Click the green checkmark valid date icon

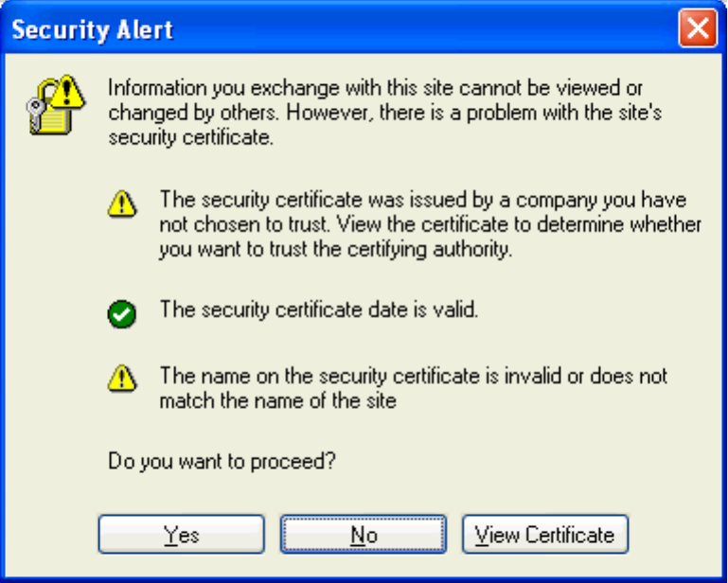coord(121,315)
